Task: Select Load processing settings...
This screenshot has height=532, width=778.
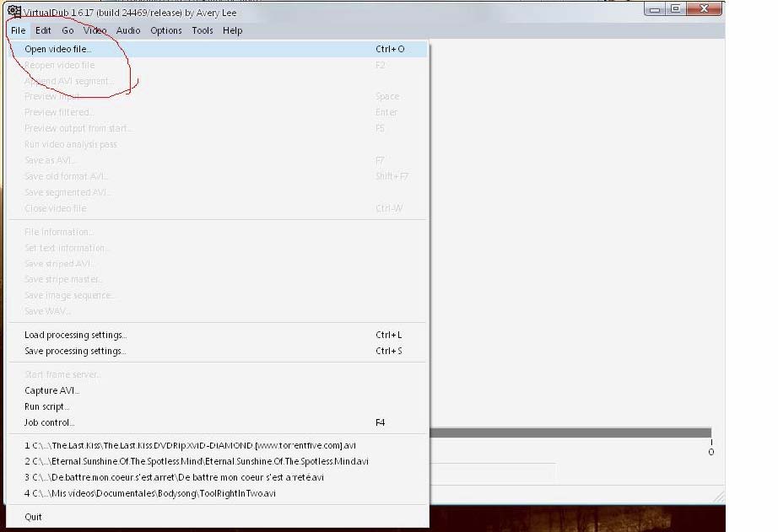Action: tap(75, 335)
